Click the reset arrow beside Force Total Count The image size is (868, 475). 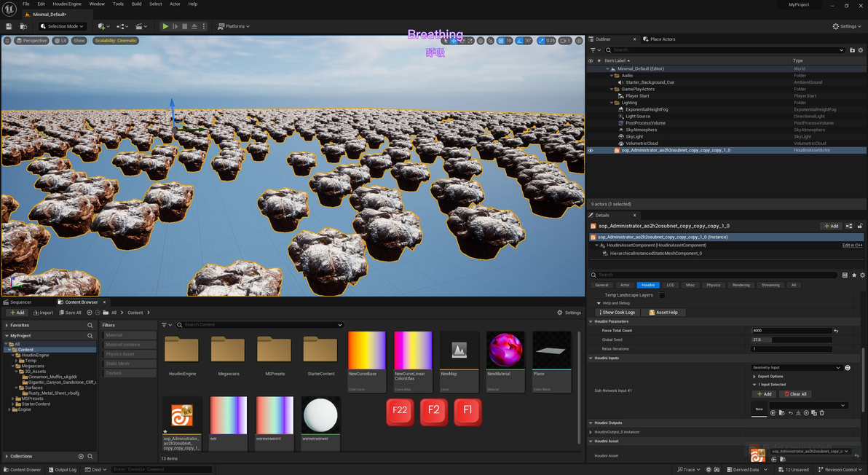(836, 331)
